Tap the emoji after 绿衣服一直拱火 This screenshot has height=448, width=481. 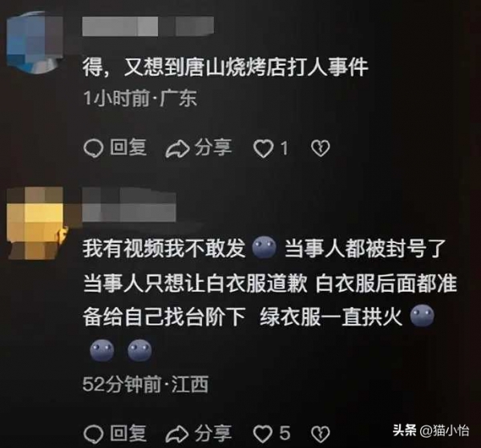click(422, 316)
